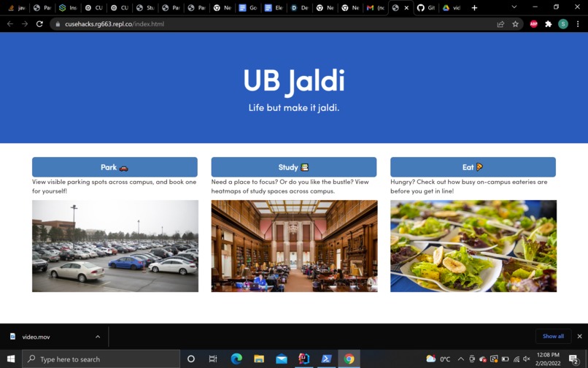Open the share page icon in address bar
This screenshot has width=588, height=368.
click(500, 24)
